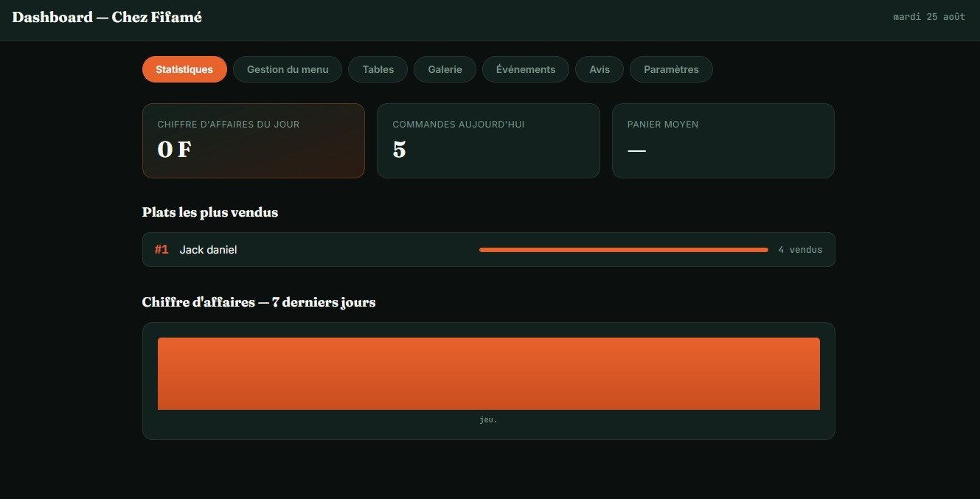Go to the Événements tab
Viewport: 980px width, 499px height.
[x=526, y=69]
